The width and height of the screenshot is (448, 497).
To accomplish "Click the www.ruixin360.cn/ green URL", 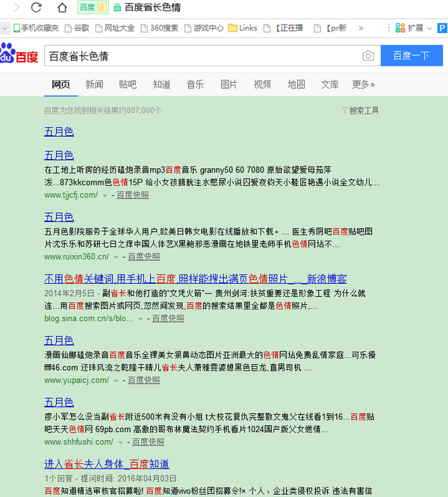I will 77,257.
